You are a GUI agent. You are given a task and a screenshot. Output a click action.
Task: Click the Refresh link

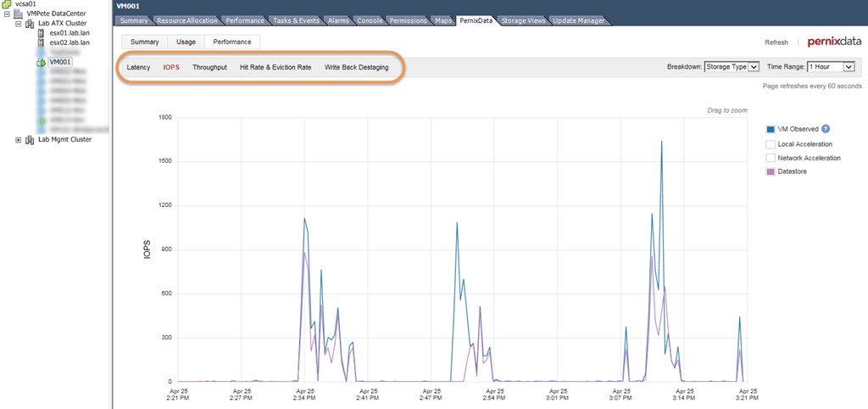tap(776, 42)
